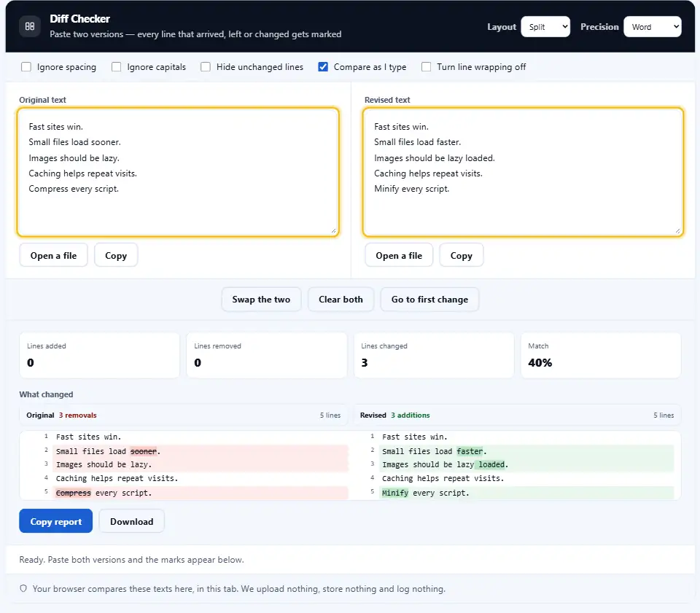This screenshot has height=613, width=700.
Task: Select the struck-through word 'sooner' in diff
Action: (x=144, y=451)
